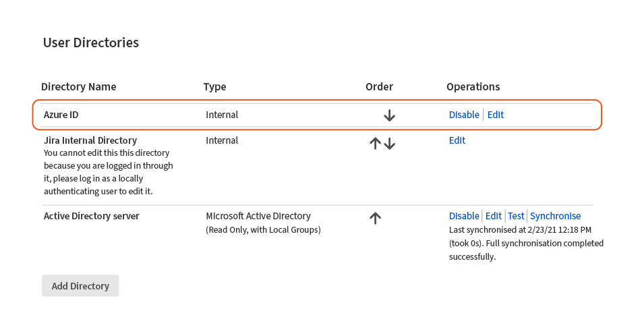
Task: Click the Operations column header
Action: (x=473, y=86)
